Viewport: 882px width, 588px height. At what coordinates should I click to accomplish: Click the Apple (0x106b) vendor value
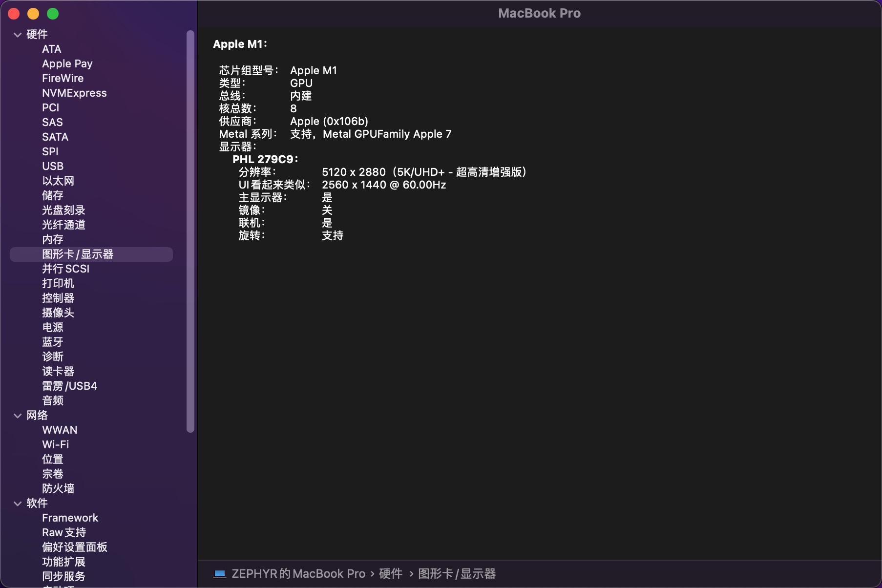(x=329, y=122)
